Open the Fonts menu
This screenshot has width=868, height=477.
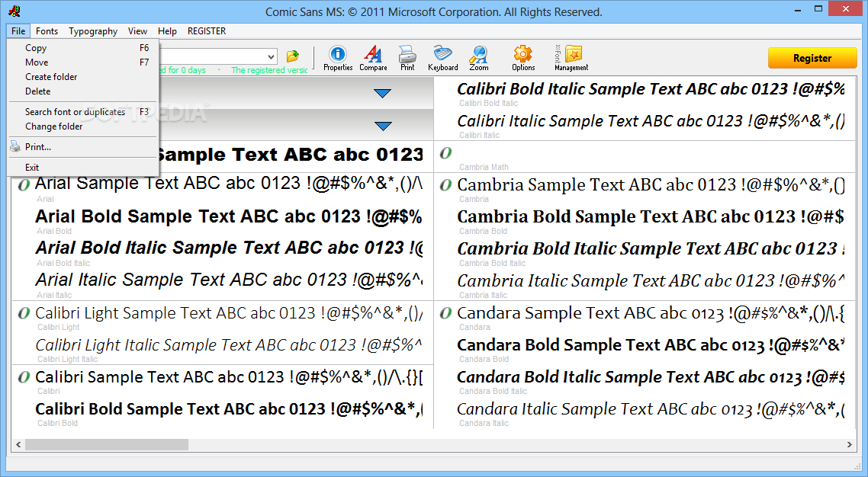47,31
